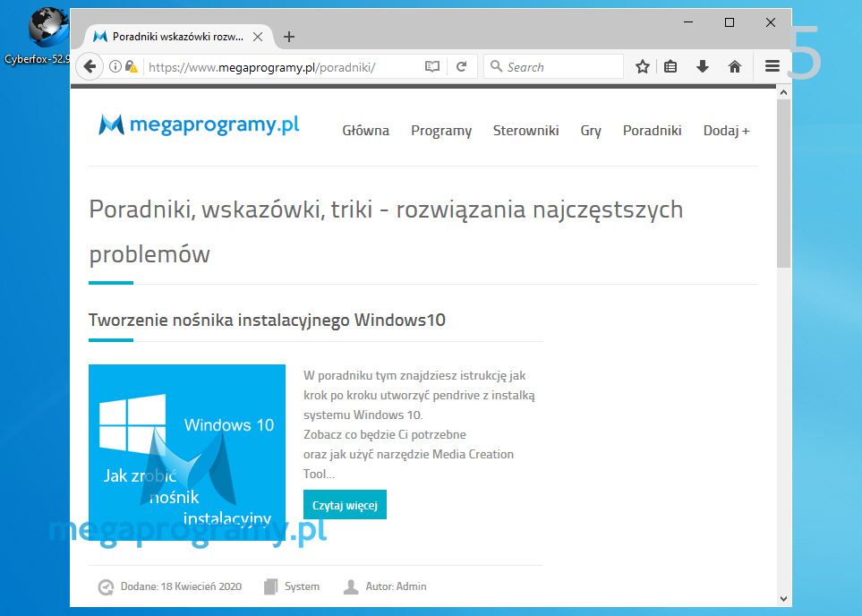Show site information with the info icon
The height and width of the screenshot is (616, 862).
(x=115, y=66)
